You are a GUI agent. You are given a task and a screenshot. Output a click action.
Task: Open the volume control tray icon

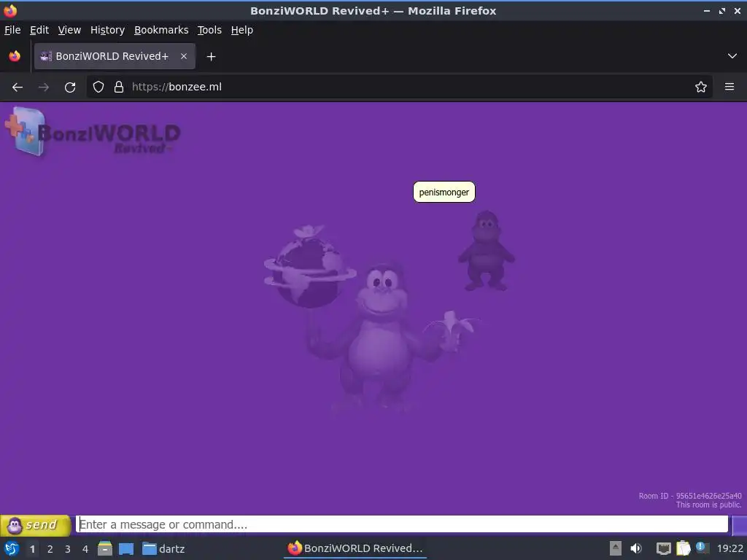point(636,549)
